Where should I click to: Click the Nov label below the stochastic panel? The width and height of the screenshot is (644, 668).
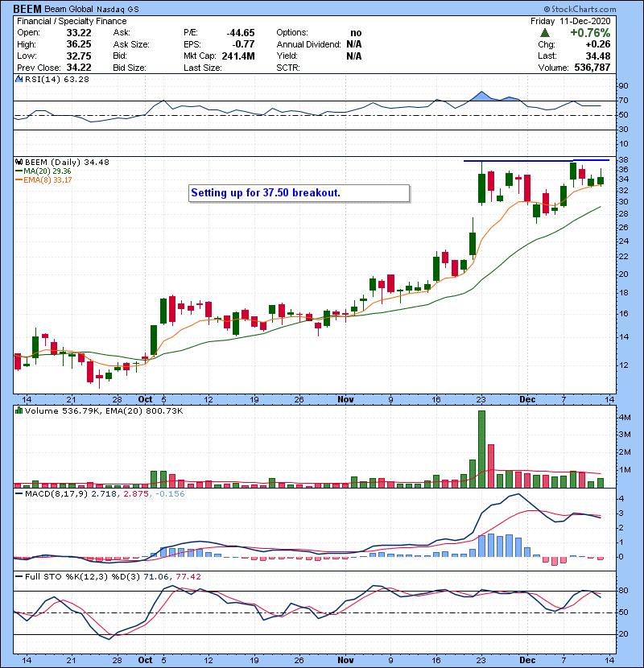coord(345,660)
